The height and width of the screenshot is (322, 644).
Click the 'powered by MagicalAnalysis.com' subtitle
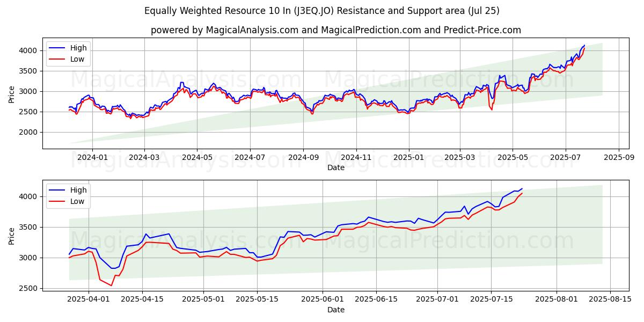tap(336, 30)
